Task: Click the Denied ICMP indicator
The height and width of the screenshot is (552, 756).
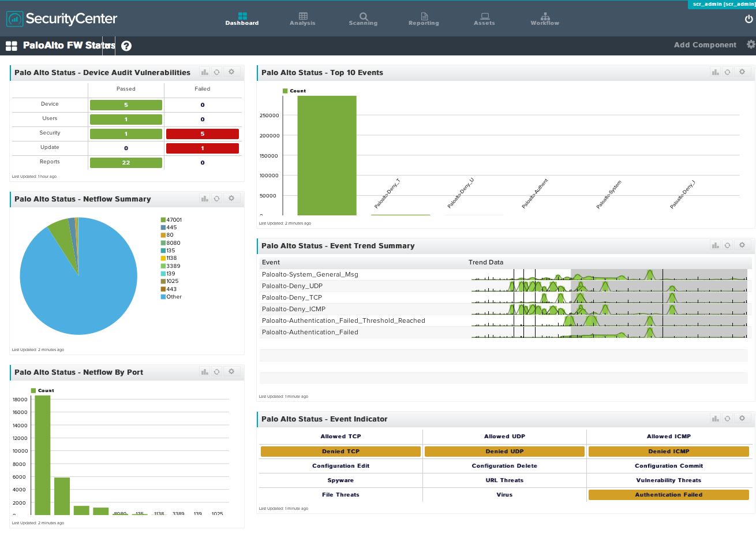Action: pyautogui.click(x=669, y=452)
